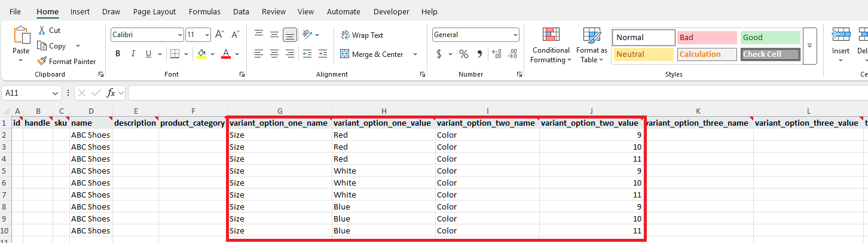
Task: Open Conditional Formatting menu
Action: 551,45
